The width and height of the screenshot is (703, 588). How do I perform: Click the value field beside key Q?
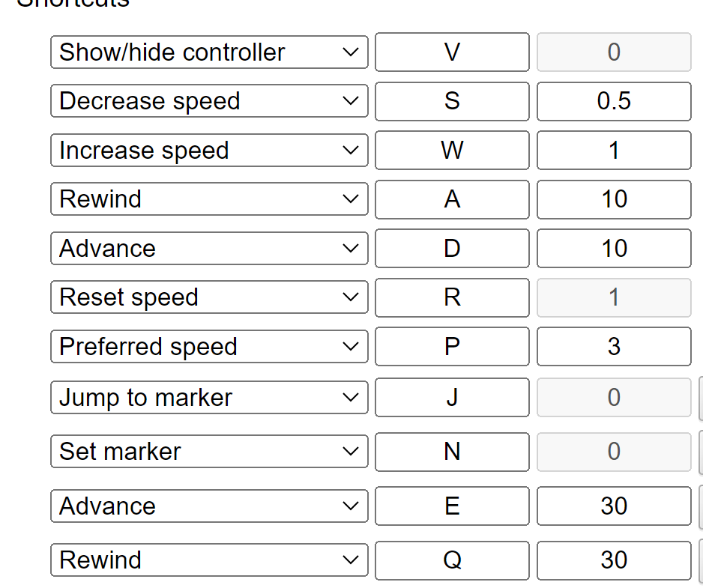click(614, 560)
